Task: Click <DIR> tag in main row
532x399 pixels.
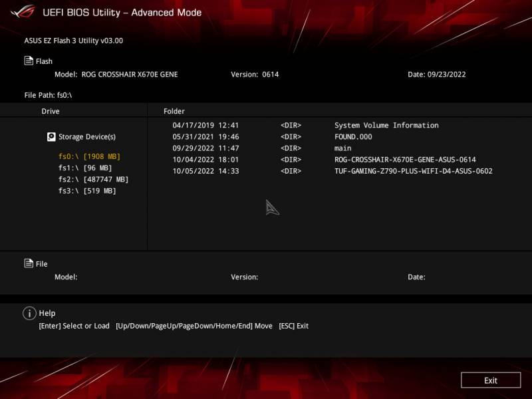Action: pyautogui.click(x=291, y=148)
